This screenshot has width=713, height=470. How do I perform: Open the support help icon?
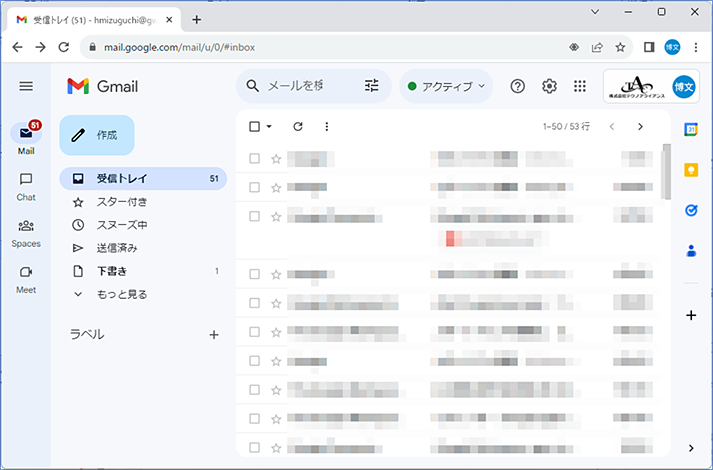coord(517,86)
